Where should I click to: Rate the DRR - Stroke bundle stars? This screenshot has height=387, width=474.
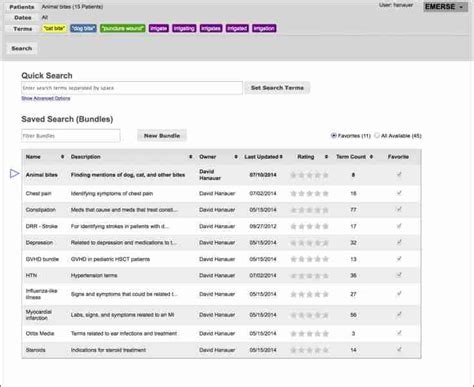[x=309, y=226]
